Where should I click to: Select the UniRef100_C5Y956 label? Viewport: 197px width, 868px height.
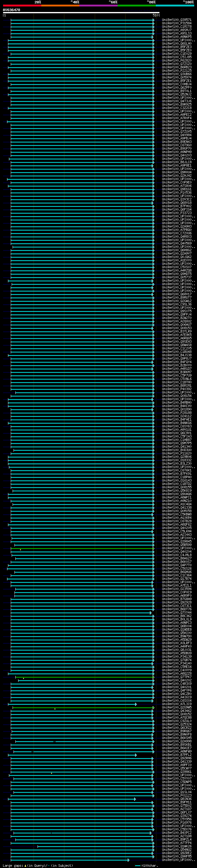[176, 819]
